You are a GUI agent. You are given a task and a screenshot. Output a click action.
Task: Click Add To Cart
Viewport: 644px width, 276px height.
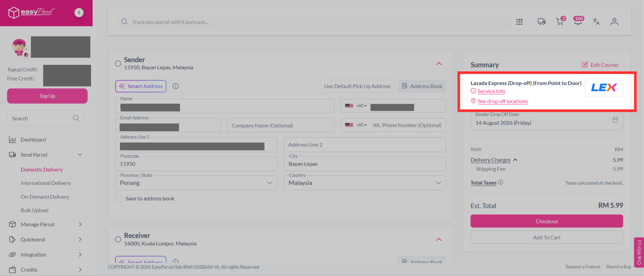547,237
